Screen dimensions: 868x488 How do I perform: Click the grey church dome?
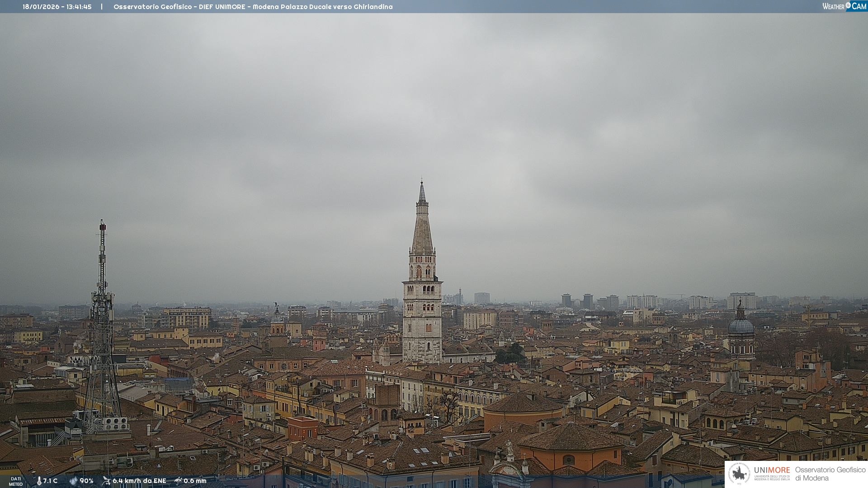coord(741,325)
